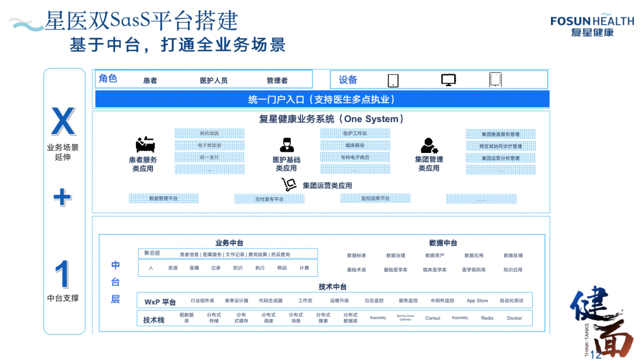
Task: Click App Store in the WxP 平台 row
Action: [477, 301]
